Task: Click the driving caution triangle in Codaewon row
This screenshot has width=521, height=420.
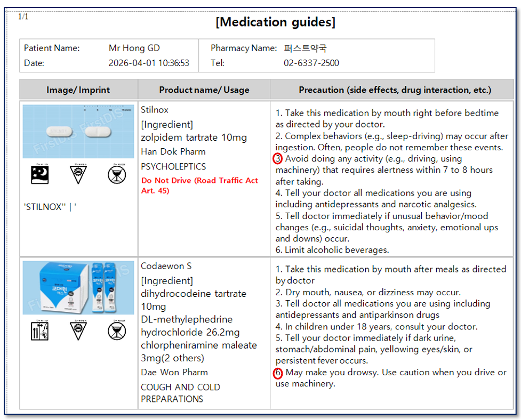Action: coord(78,330)
